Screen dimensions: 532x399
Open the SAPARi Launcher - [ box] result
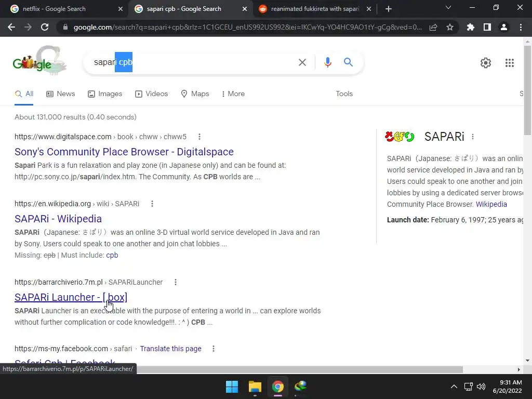coord(71,297)
